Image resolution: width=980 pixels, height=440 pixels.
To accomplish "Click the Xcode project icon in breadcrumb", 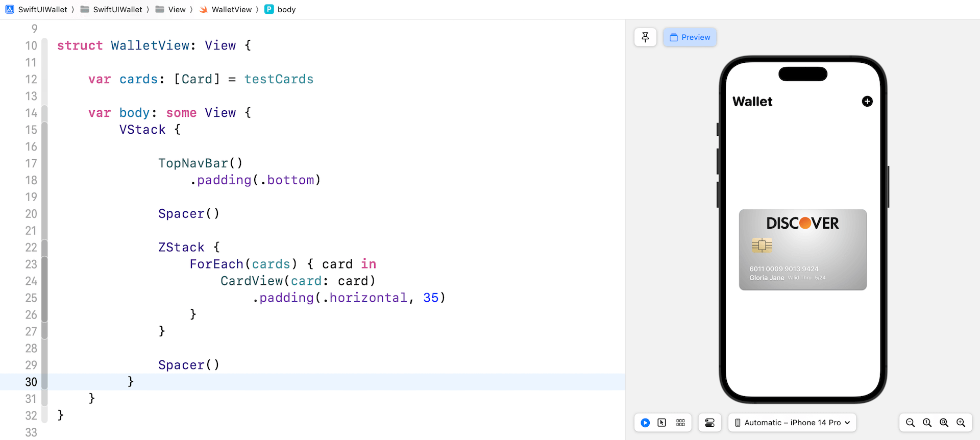I will [x=10, y=9].
